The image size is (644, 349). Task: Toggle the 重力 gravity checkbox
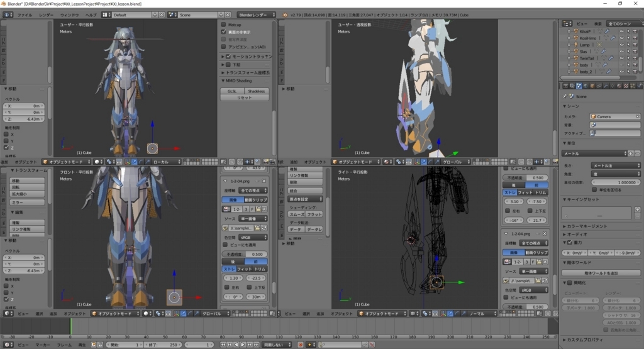click(x=570, y=243)
